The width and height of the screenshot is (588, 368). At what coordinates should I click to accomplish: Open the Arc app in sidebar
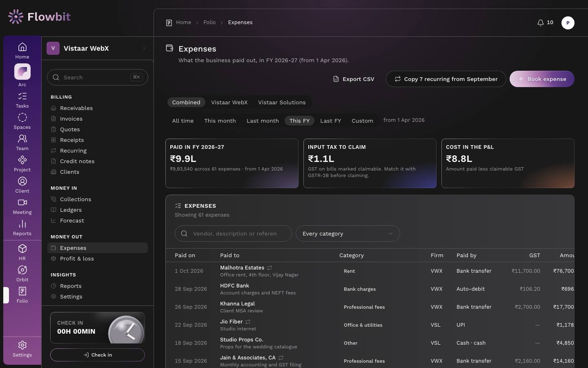22,75
